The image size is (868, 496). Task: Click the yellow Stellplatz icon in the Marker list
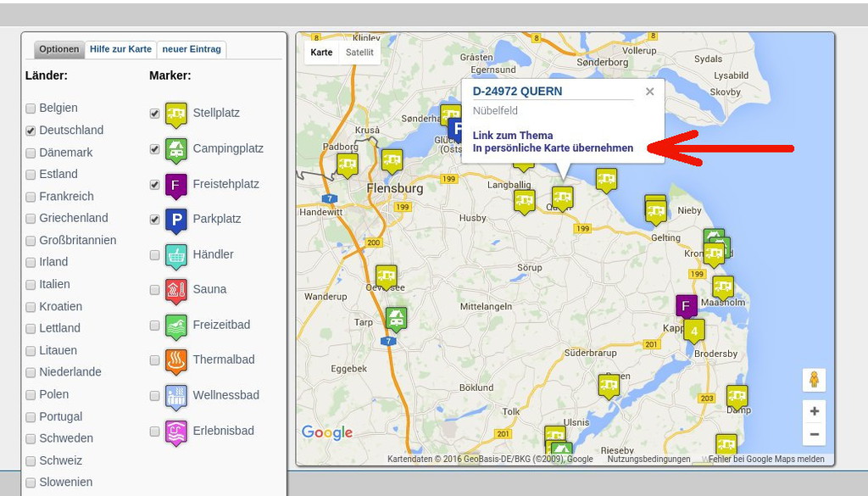[176, 114]
